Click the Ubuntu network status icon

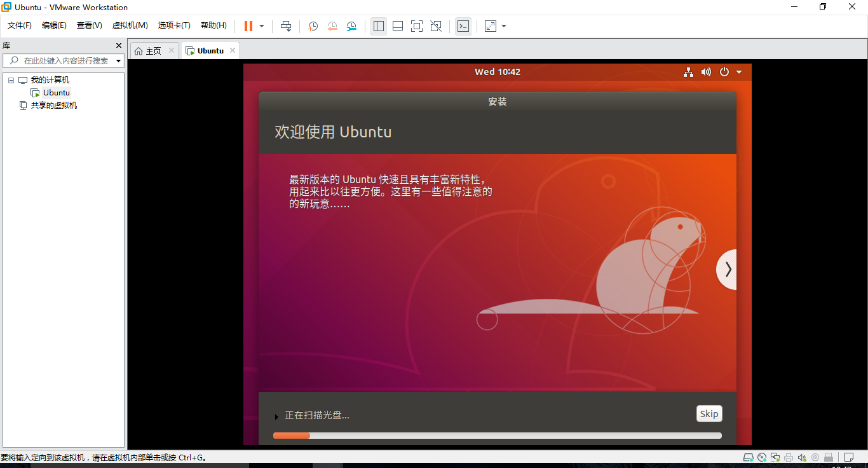(688, 72)
